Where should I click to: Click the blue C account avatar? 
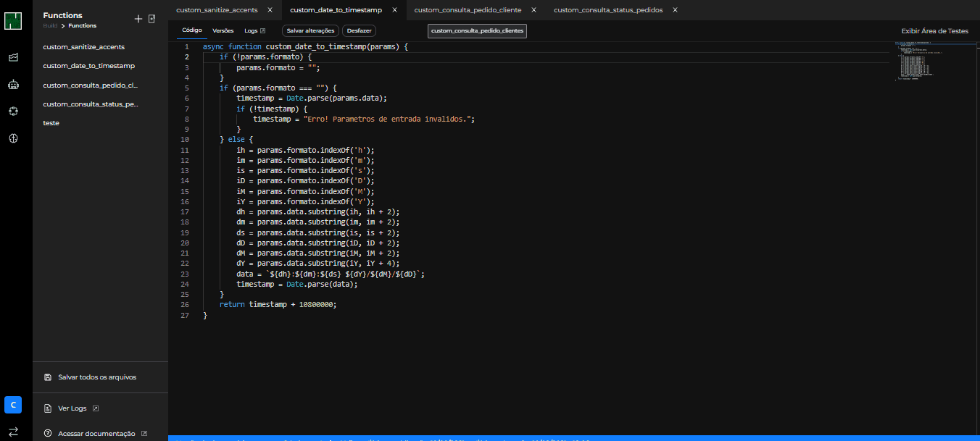pyautogui.click(x=13, y=405)
